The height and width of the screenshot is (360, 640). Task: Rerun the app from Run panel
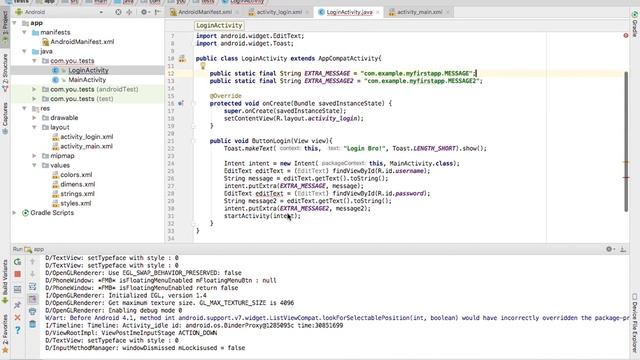[x=18, y=262]
